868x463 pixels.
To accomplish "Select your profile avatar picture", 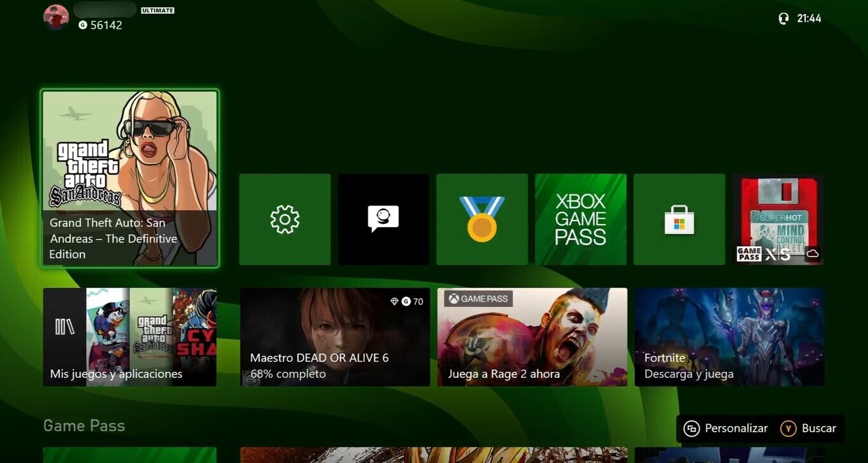I will [56, 17].
